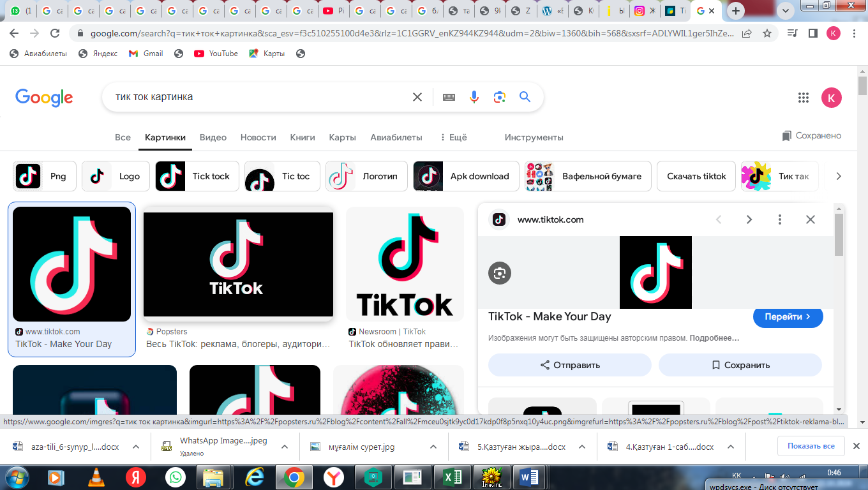Open the Chrome three-dot menu

click(855, 33)
